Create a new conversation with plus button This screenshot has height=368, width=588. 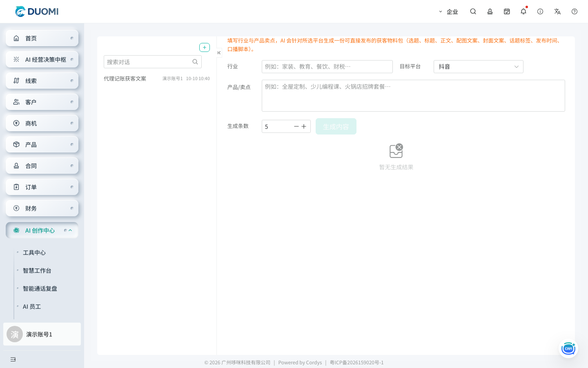[x=205, y=47]
